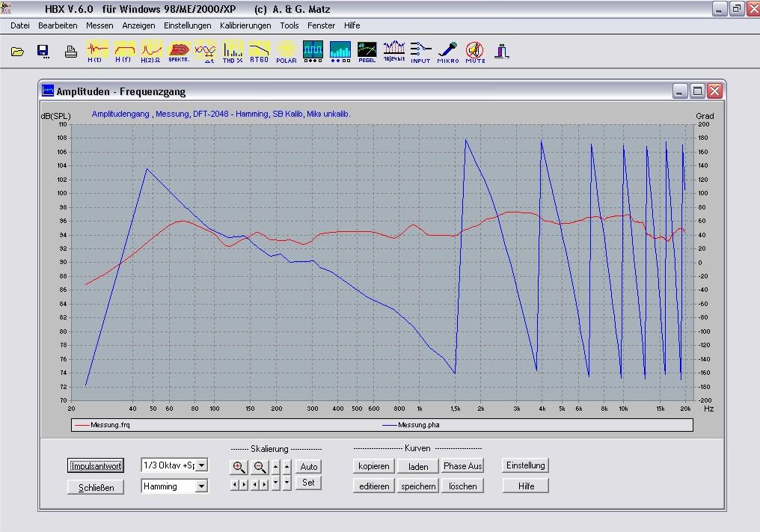Select the Messung.pha legend entry
The image size is (760, 532).
pyautogui.click(x=411, y=425)
